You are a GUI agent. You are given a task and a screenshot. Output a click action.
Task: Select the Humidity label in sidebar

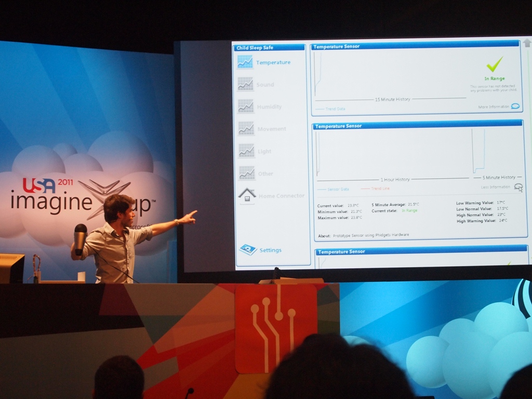pos(270,107)
